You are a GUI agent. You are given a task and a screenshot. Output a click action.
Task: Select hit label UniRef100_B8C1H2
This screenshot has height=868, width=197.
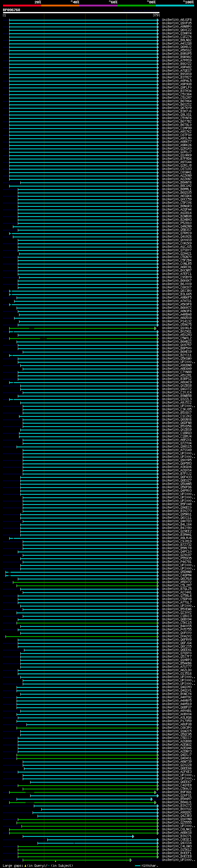click(177, 186)
